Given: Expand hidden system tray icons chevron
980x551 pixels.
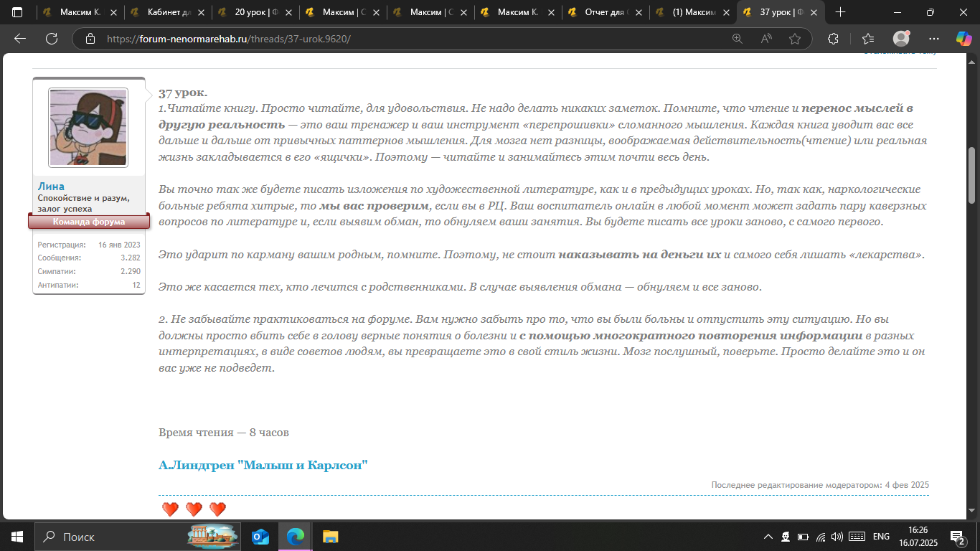Looking at the screenshot, I should (x=768, y=537).
